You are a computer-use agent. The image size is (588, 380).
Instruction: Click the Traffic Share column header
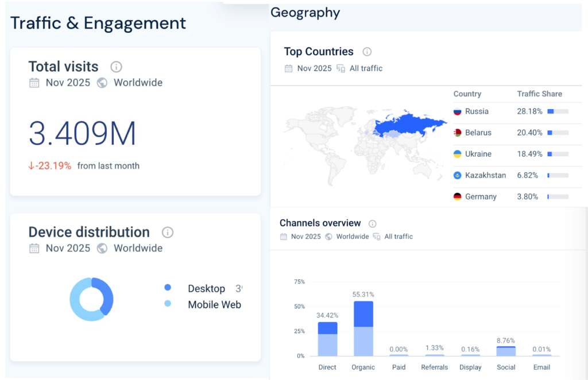pyautogui.click(x=539, y=94)
